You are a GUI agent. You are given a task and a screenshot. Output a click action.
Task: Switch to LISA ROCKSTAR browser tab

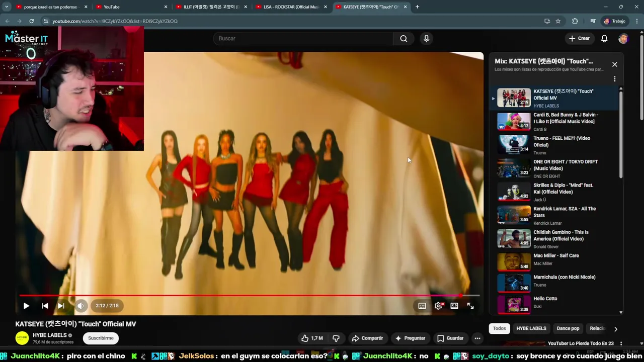point(291,7)
